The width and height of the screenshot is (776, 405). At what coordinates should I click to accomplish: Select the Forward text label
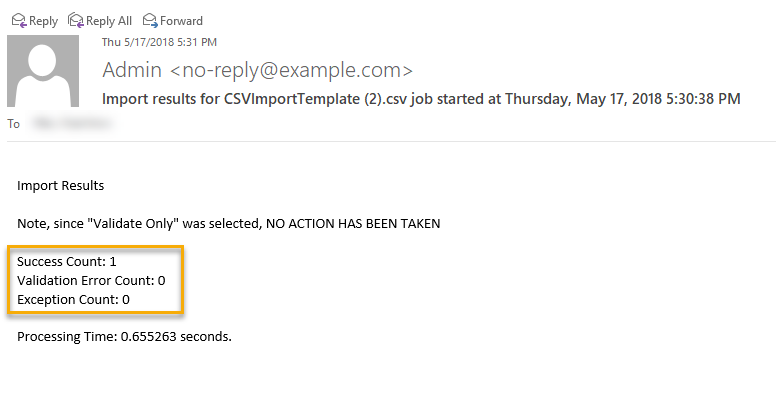point(182,21)
